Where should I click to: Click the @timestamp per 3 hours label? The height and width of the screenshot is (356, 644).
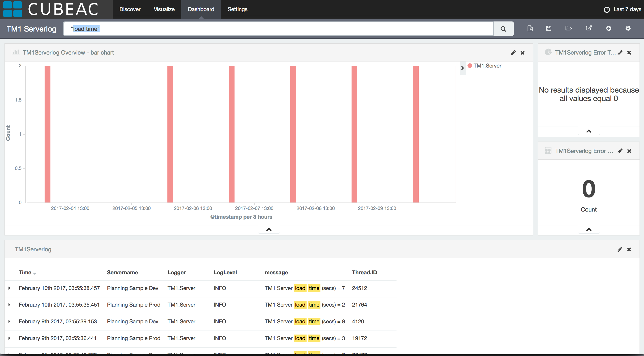pos(241,217)
